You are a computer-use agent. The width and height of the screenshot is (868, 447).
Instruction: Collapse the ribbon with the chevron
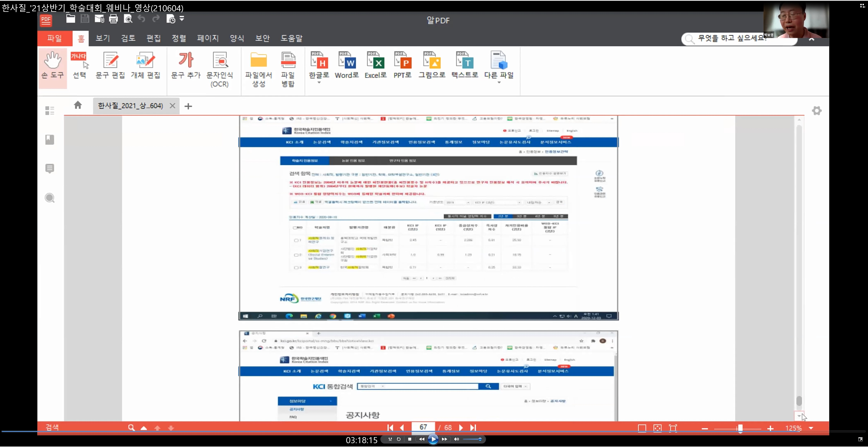(812, 40)
